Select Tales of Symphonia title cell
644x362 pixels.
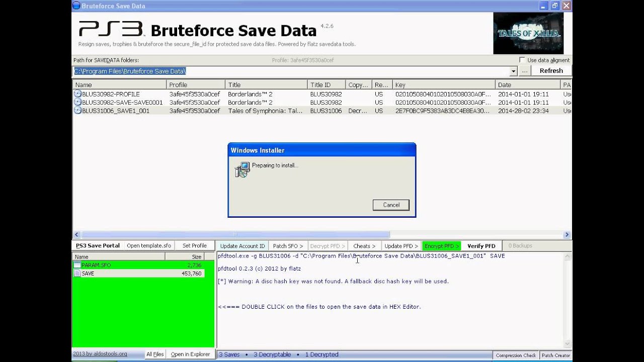coord(265,111)
